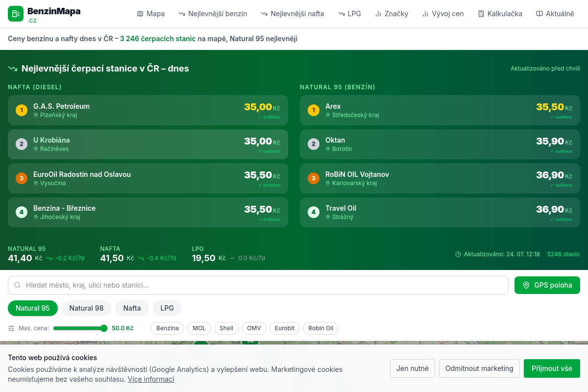The width and height of the screenshot is (588, 392).
Task: Open the Kalkulačka navigation item
Action: click(x=500, y=14)
